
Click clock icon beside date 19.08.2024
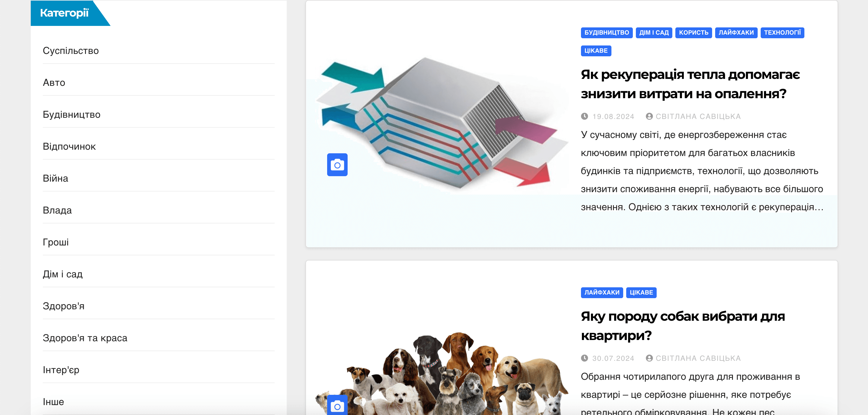pyautogui.click(x=584, y=117)
